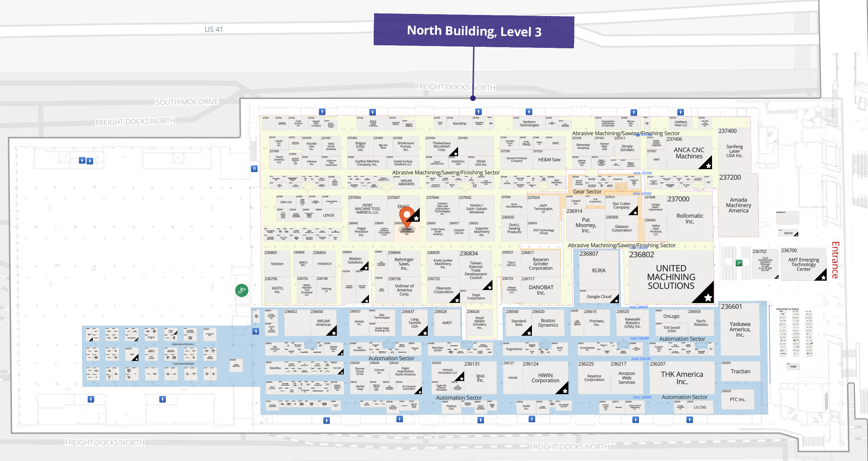Open the Simply Grinders booth
Screen dimensions: 868x461
point(627,148)
